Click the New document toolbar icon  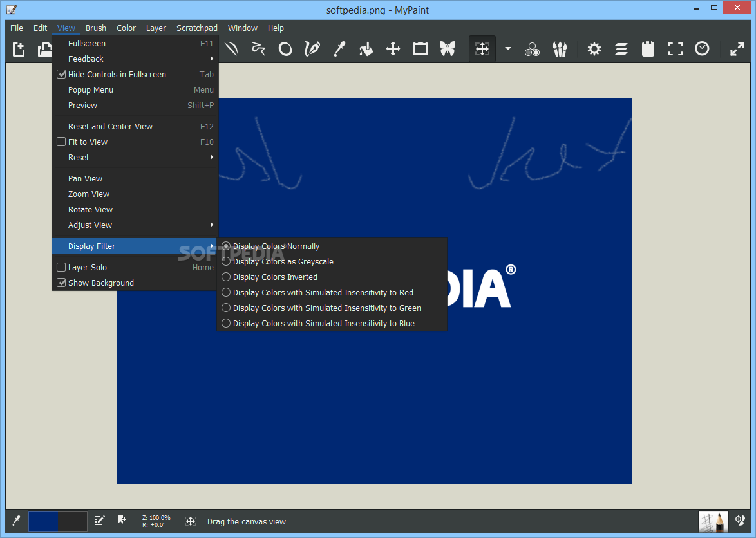[18, 49]
